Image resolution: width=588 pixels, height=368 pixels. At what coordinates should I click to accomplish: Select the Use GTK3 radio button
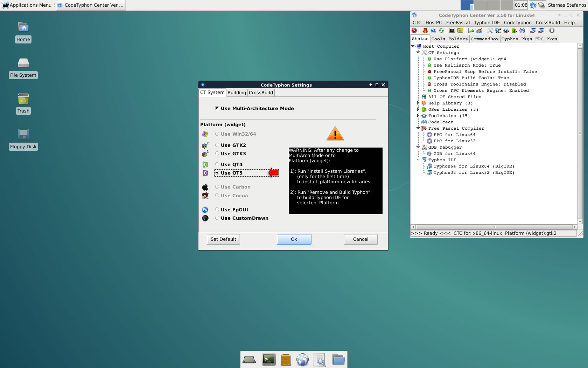(217, 154)
